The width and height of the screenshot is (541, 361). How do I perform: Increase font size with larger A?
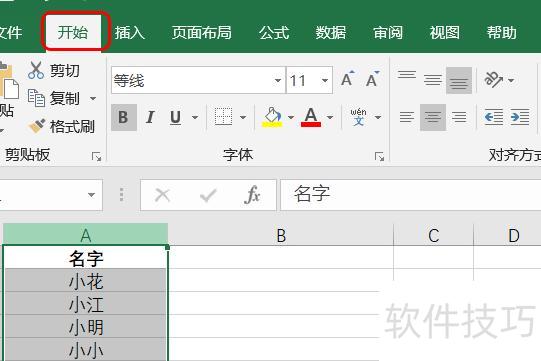(x=347, y=79)
